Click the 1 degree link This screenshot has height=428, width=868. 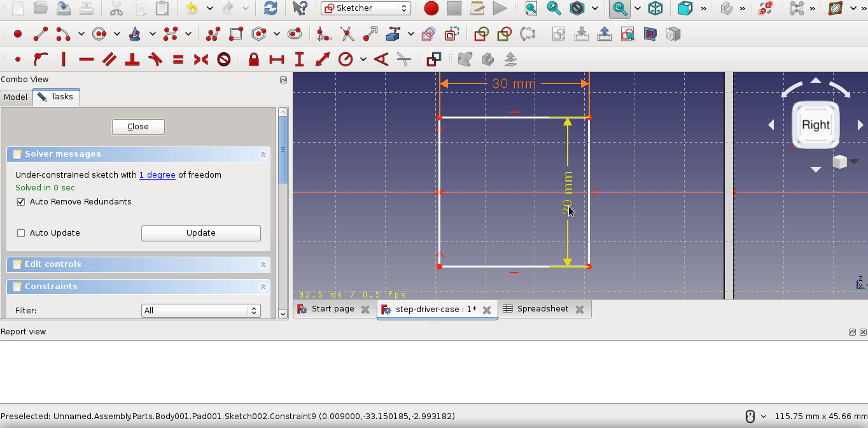(x=157, y=175)
